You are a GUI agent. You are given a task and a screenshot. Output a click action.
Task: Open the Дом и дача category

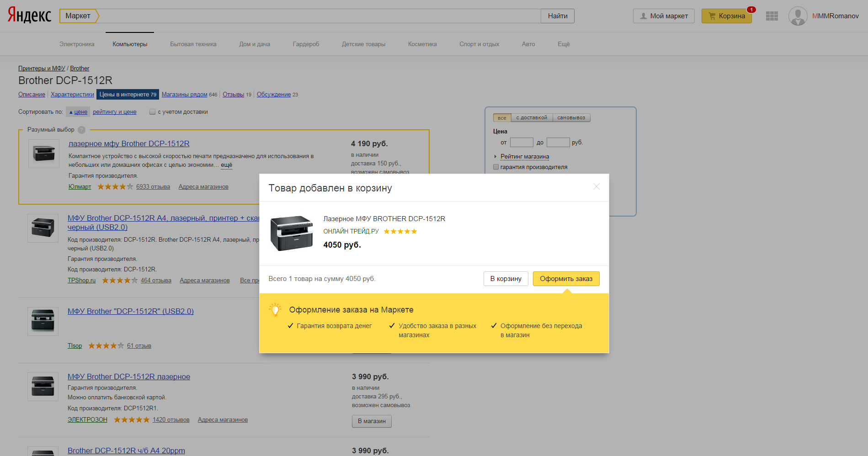pyautogui.click(x=255, y=44)
